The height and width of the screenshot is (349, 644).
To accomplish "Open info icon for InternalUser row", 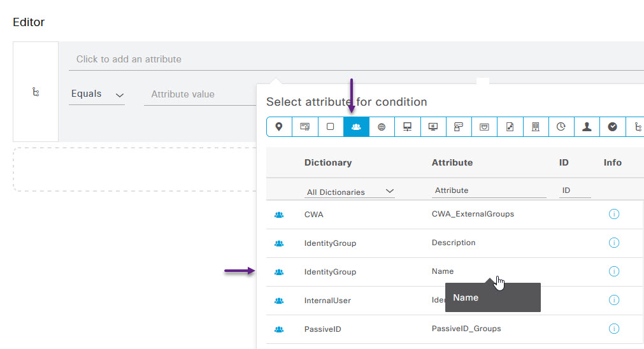I will click(614, 300).
